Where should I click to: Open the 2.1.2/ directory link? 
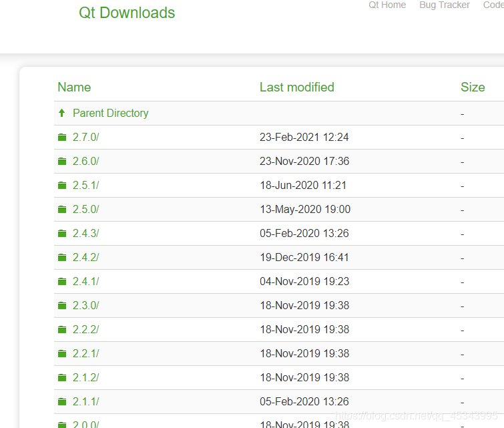(x=86, y=377)
